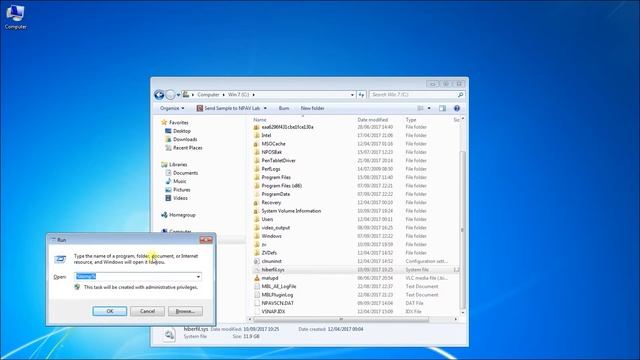Select the ZVDefs folder
Image resolution: width=640 pixels, height=360 pixels.
click(x=269, y=253)
